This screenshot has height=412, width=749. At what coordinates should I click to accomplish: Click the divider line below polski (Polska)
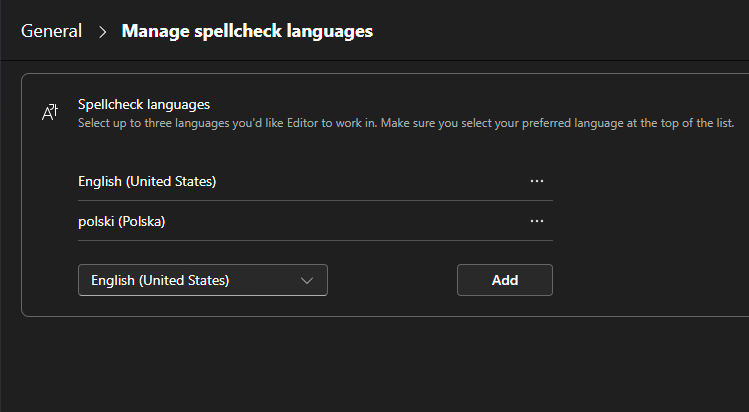[315, 240]
